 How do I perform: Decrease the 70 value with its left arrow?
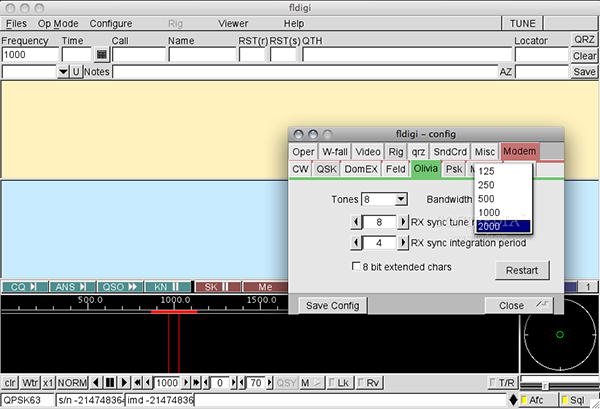[242, 382]
